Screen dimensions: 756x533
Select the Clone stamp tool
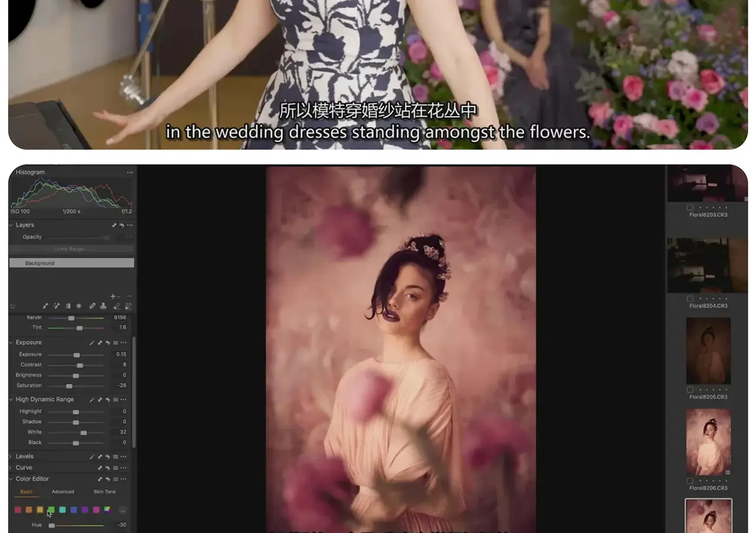click(x=103, y=306)
